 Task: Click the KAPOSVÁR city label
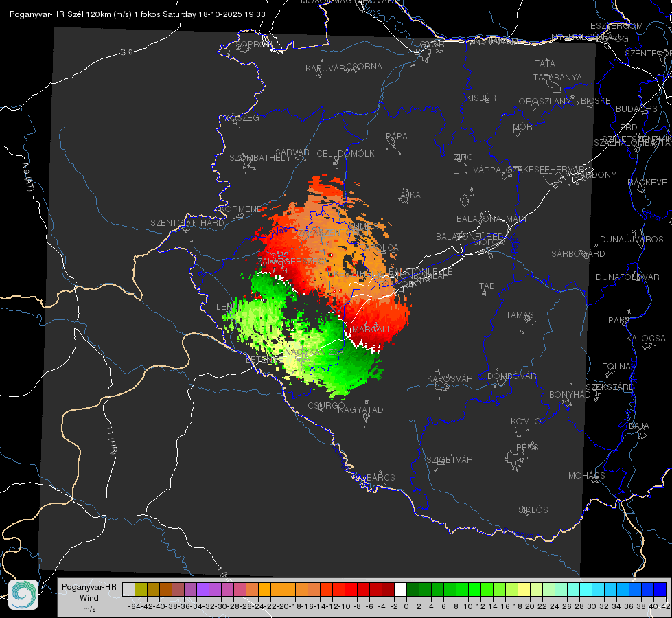pos(450,378)
